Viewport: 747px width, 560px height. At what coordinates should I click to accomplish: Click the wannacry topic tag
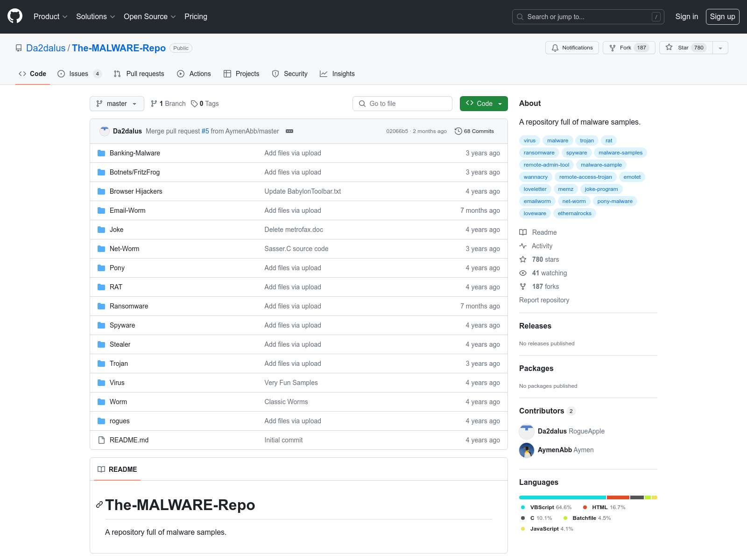(x=536, y=177)
